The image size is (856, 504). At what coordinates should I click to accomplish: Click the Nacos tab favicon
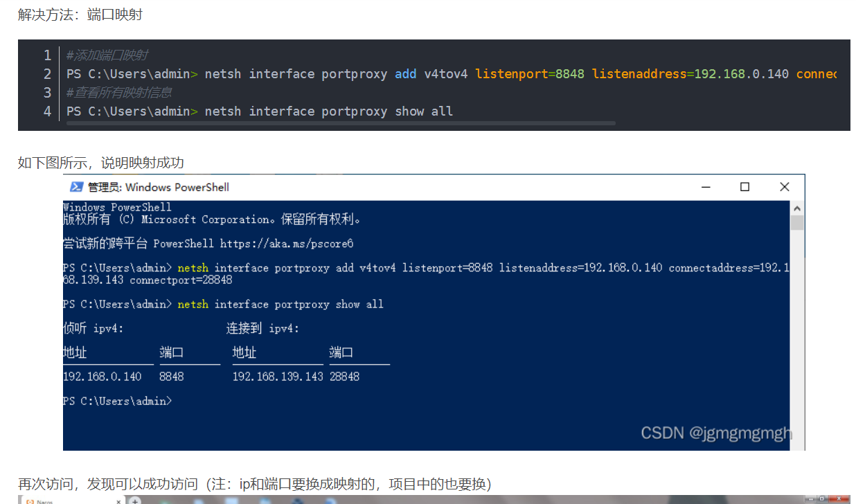[29, 501]
